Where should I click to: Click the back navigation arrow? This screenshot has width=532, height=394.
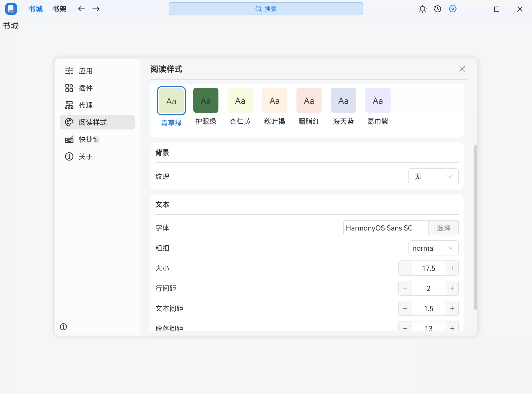82,9
